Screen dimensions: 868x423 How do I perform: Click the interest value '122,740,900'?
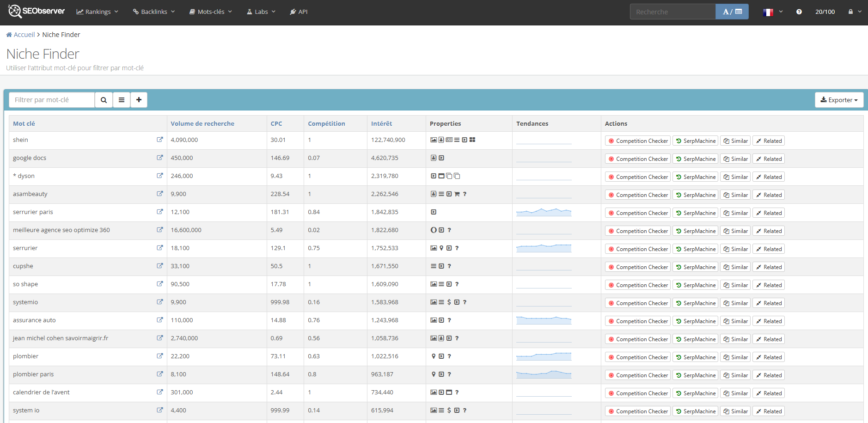[388, 140]
